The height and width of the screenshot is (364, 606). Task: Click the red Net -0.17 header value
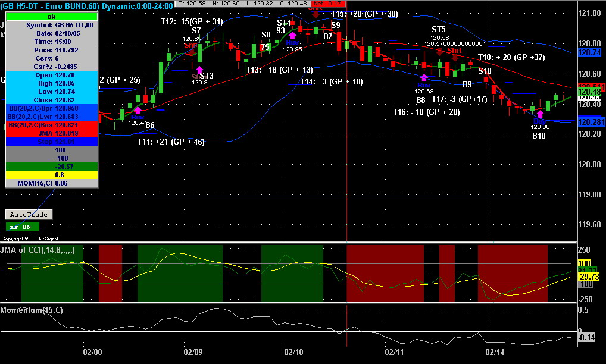click(x=328, y=3)
